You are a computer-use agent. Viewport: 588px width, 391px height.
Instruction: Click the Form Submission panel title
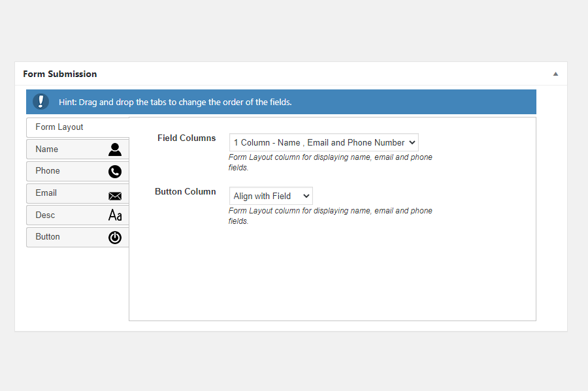[59, 74]
